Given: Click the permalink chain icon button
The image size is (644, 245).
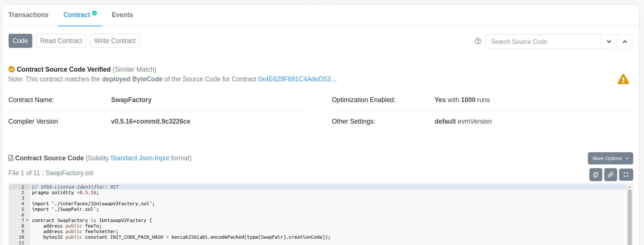Looking at the screenshot, I should pyautogui.click(x=611, y=174).
